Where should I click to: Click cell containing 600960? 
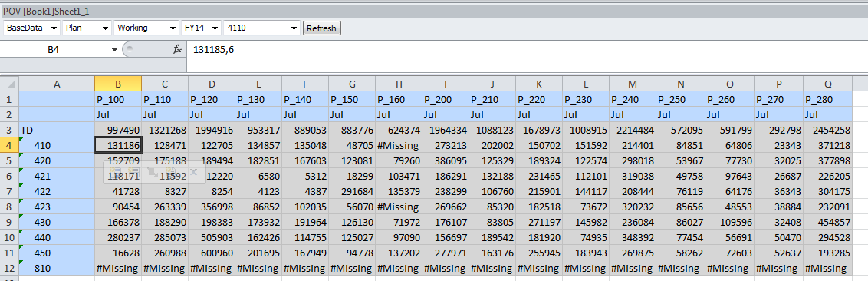click(212, 253)
